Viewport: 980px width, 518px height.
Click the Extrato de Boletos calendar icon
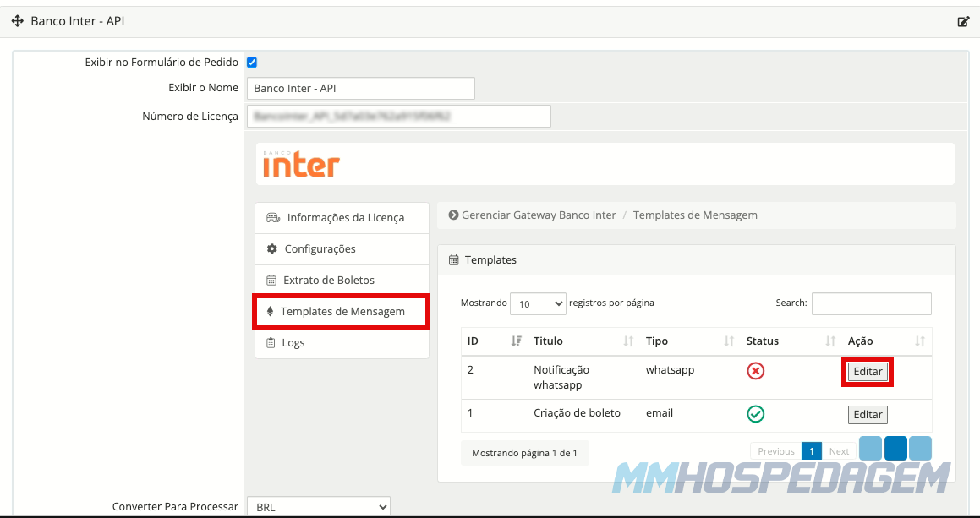point(271,280)
